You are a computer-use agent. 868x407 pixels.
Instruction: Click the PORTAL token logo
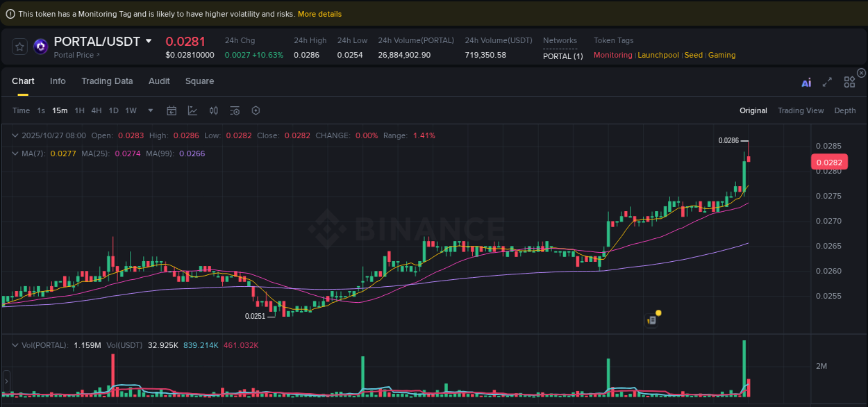40,46
